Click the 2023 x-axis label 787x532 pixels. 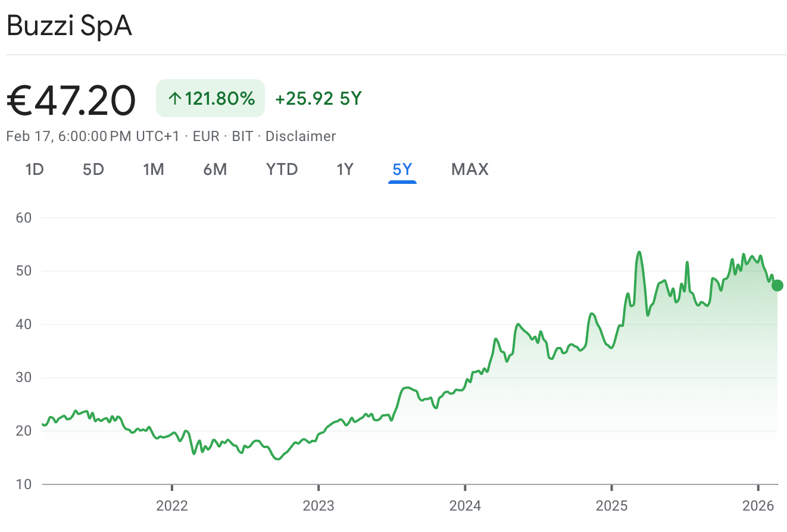tap(318, 506)
